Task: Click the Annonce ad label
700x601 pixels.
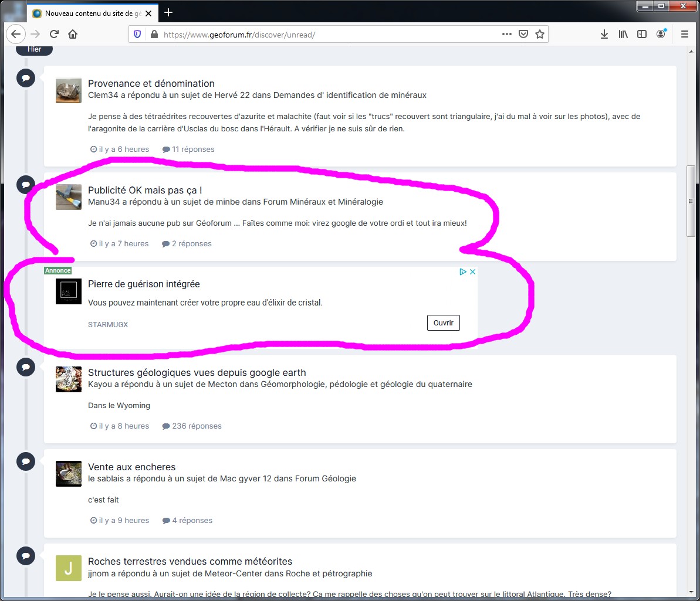Action: 58,270
